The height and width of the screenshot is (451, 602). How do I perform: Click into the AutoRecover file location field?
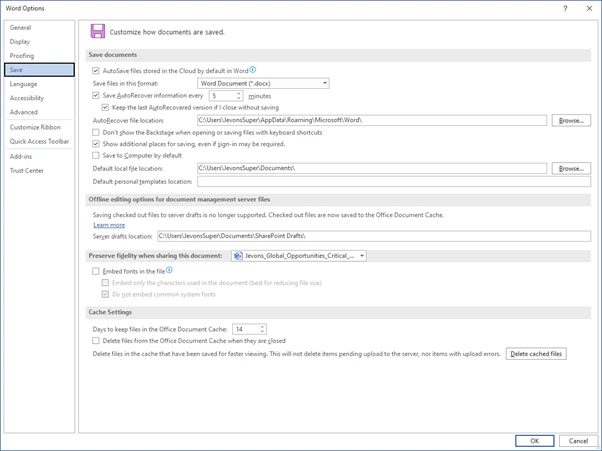pos(372,120)
